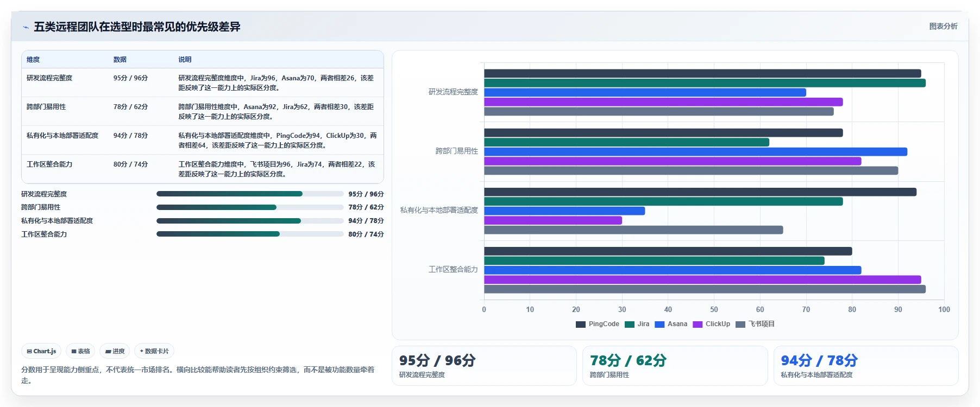This screenshot has width=980, height=407.
Task: Toggle the ClickUp dataset in the legend
Action: point(711,324)
